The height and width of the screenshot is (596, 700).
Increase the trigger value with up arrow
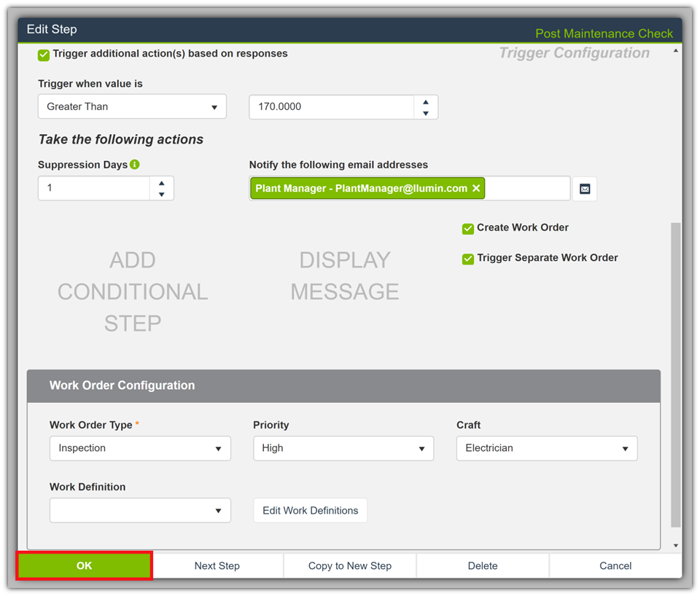(x=426, y=101)
